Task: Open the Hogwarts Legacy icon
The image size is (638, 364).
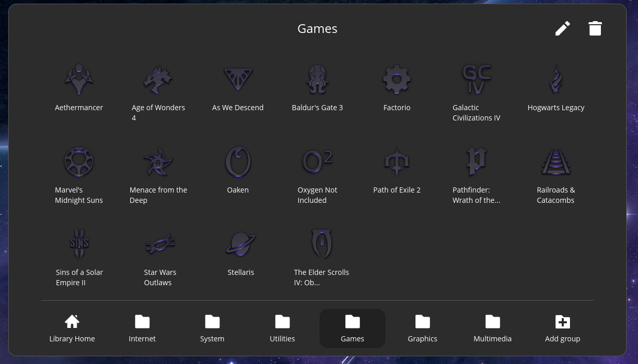Action: point(556,80)
